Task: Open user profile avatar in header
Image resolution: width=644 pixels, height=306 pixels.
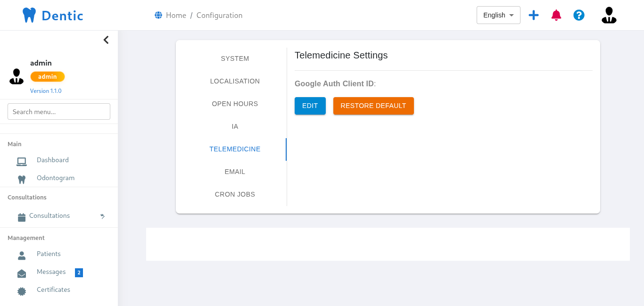Action: tap(609, 15)
